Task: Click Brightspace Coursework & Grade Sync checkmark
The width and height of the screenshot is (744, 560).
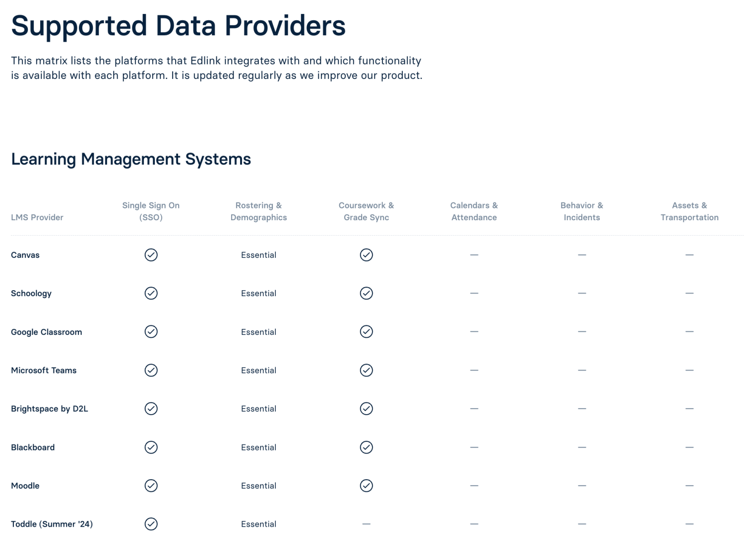Action: [367, 409]
